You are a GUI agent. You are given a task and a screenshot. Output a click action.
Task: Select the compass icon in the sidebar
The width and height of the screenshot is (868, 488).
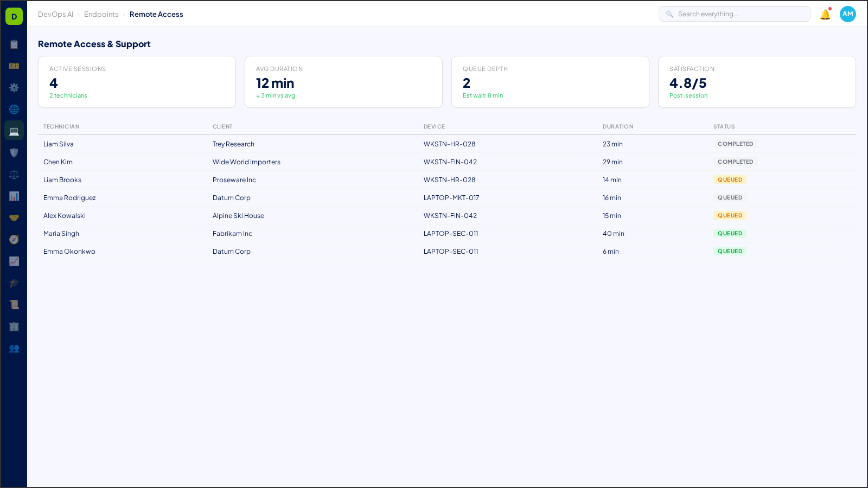click(x=14, y=239)
